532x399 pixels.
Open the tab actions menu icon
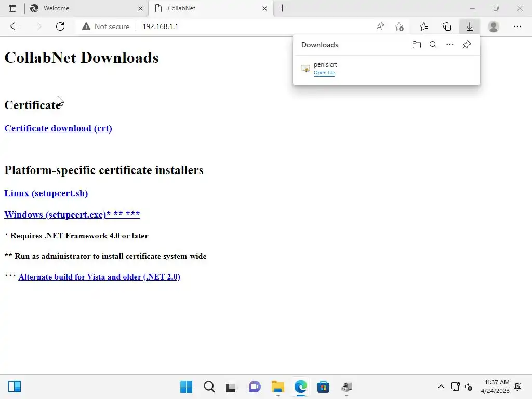coord(12,8)
